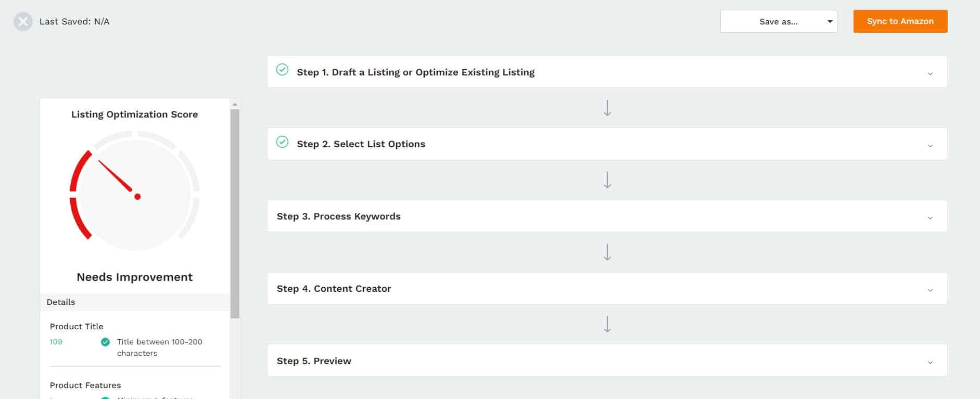Click the Step 1 green checkmark icon

(282, 70)
